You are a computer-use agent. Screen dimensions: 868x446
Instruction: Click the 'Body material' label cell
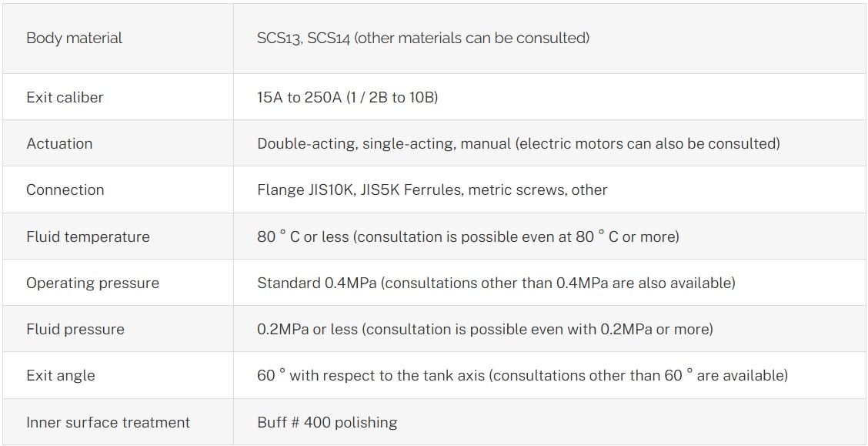pos(74,39)
